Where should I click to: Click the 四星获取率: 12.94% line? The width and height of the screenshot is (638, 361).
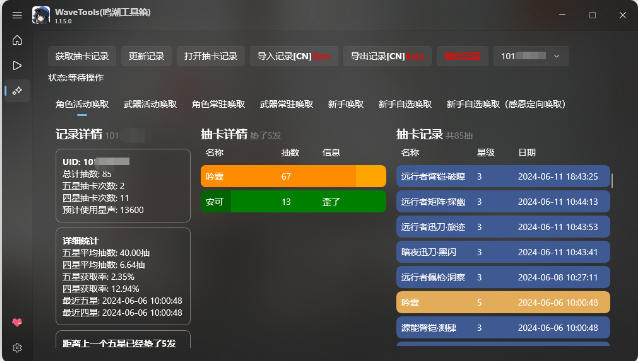pos(101,289)
